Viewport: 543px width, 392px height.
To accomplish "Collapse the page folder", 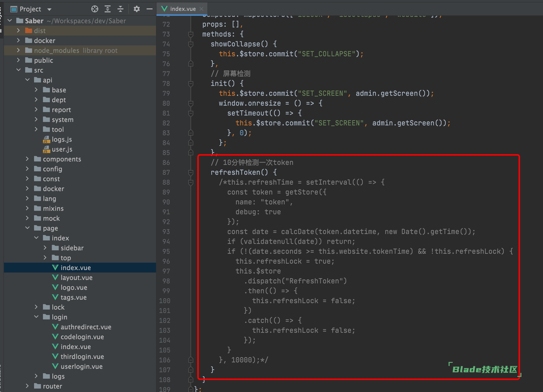I will (27, 228).
